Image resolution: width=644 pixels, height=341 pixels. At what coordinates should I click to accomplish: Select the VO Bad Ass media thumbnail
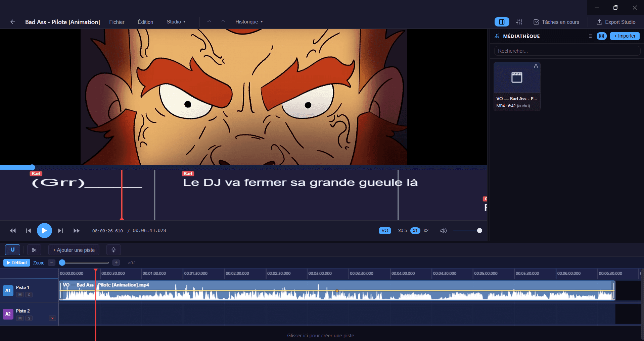click(517, 77)
